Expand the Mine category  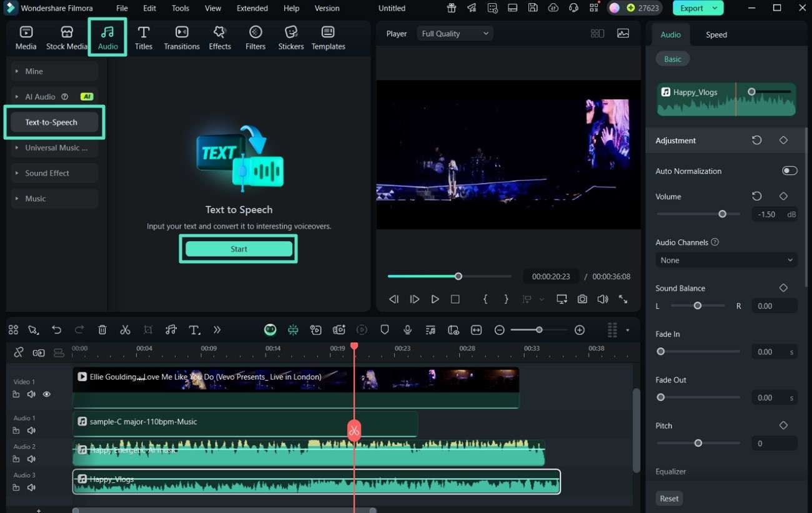[54, 71]
